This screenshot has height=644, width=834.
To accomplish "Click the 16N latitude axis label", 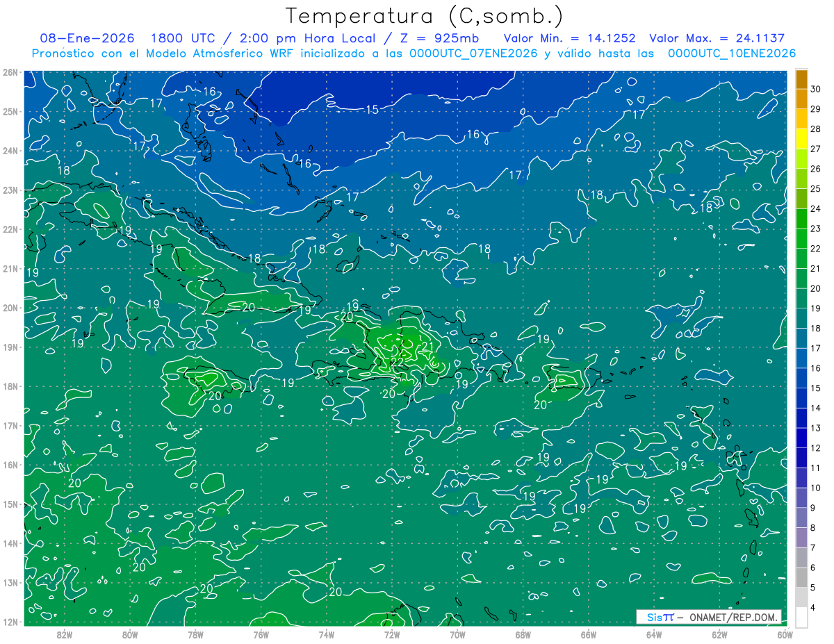I will click(10, 465).
